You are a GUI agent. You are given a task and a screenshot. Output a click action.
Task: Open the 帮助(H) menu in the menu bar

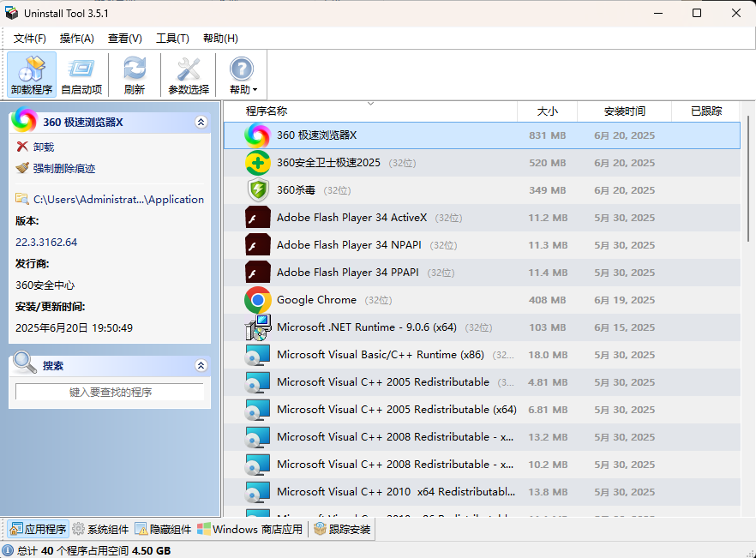(x=220, y=38)
